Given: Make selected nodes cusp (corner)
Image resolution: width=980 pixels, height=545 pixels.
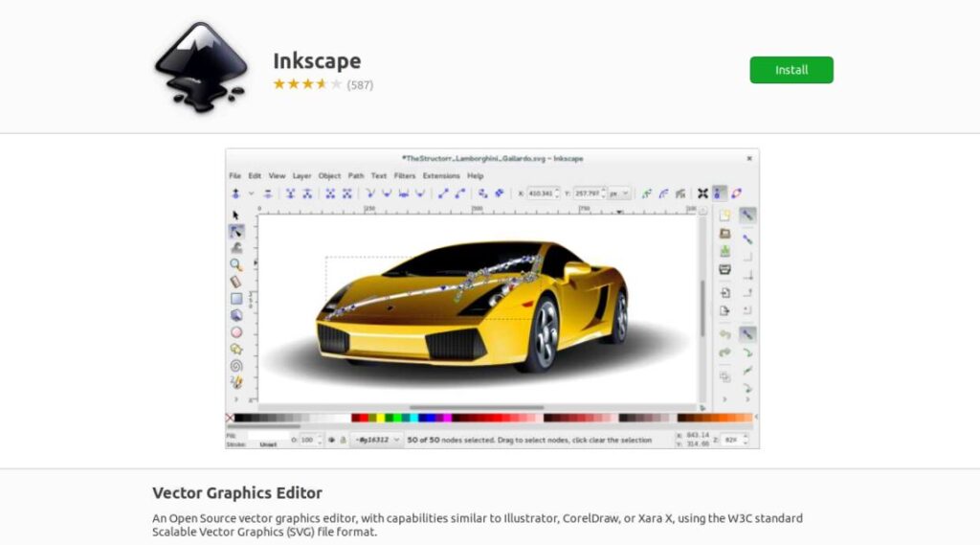Looking at the screenshot, I should pyautogui.click(x=370, y=194).
